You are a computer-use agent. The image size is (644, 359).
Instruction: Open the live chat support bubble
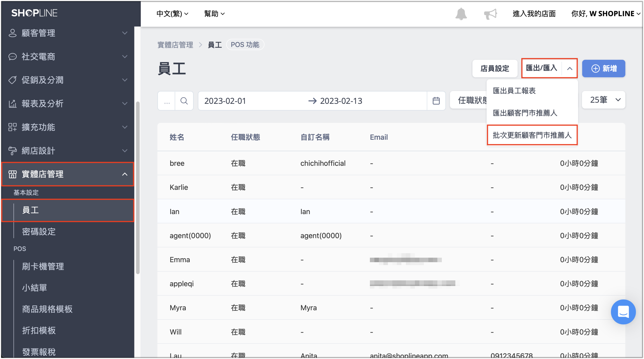click(x=623, y=312)
